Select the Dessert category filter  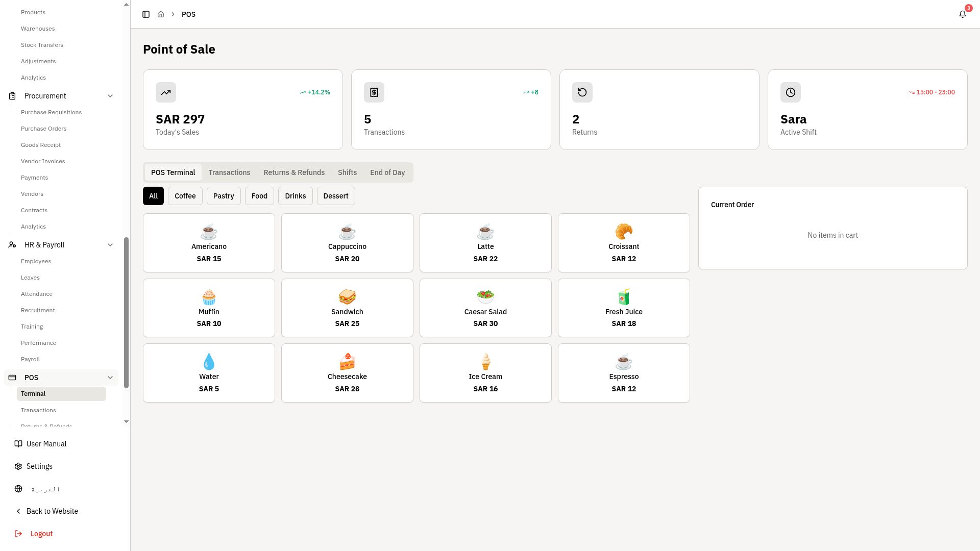[x=336, y=196]
